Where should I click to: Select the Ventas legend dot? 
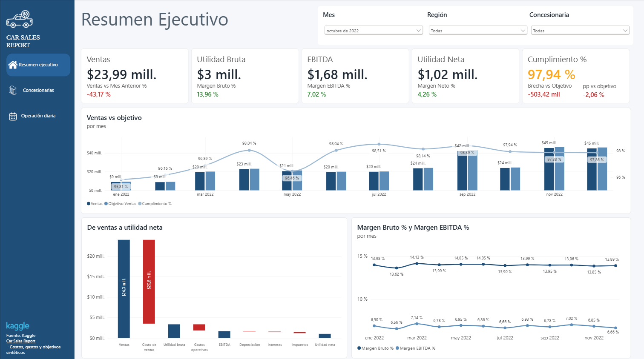[89, 204]
